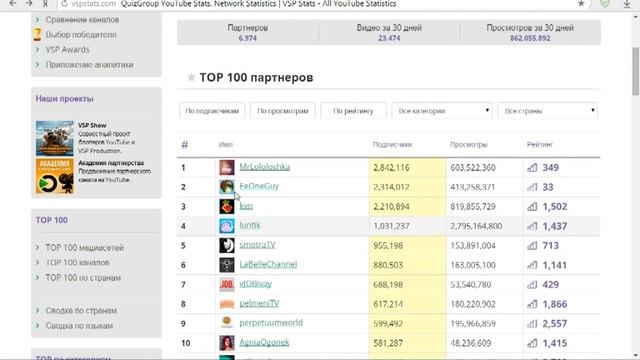Image resolution: width=640 pixels, height=360 pixels.
Task: Open perpetuumworld channel link
Action: coord(271,322)
